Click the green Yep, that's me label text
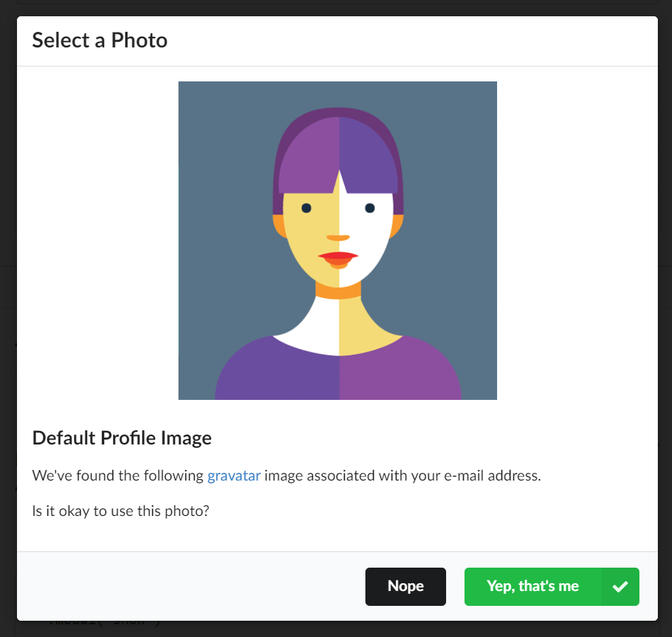This screenshot has width=672, height=637. (x=533, y=586)
